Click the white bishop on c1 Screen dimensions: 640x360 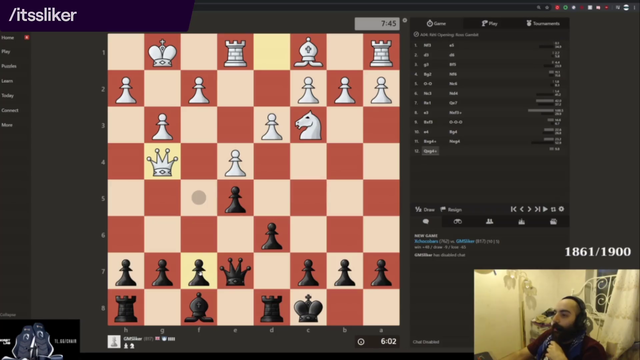308,52
